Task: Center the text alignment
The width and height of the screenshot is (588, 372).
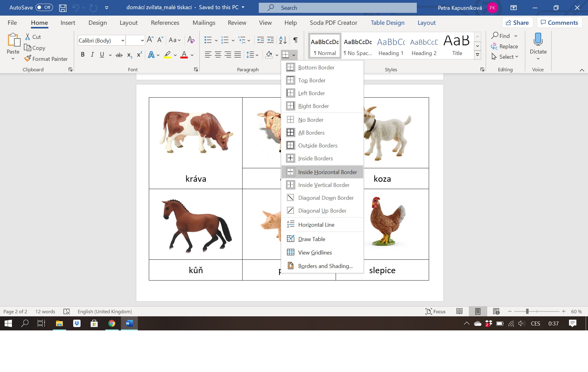Action: click(218, 55)
